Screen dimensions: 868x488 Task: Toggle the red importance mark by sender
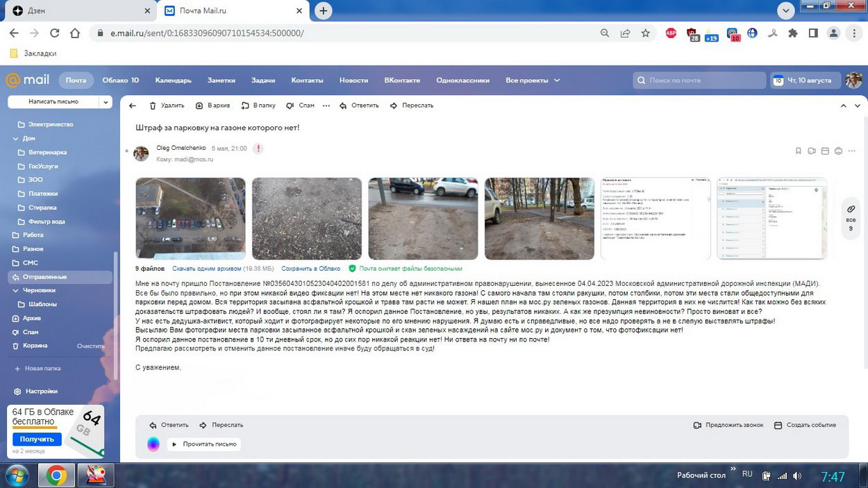coord(258,149)
